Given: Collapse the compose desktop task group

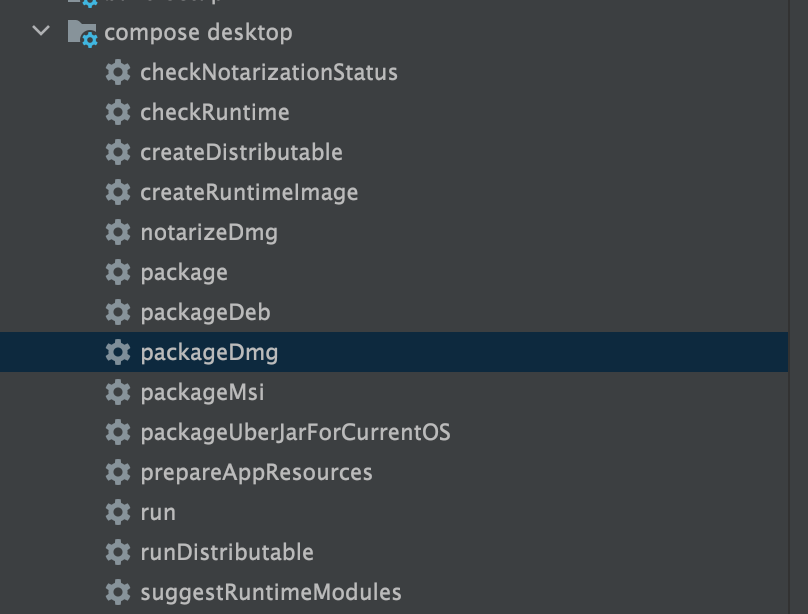Looking at the screenshot, I should tap(41, 31).
